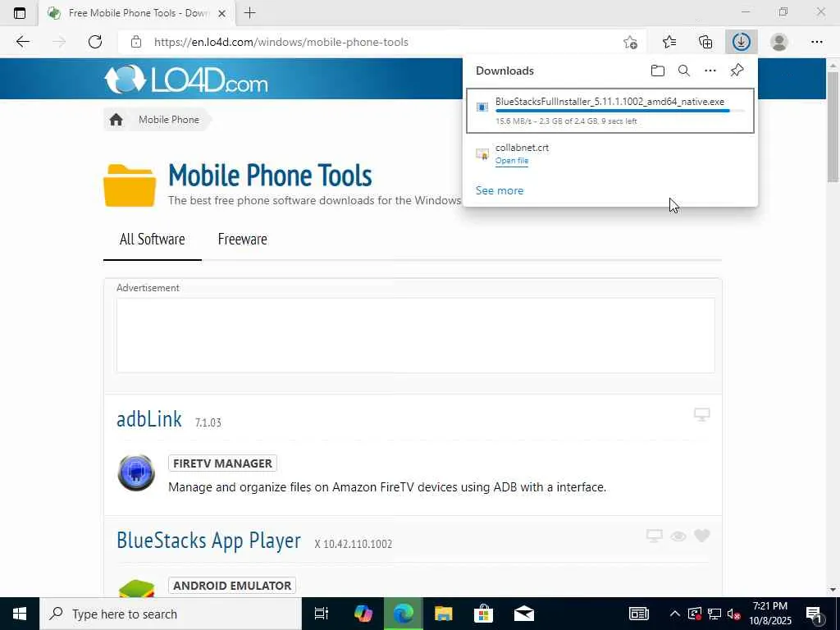The height and width of the screenshot is (630, 840).
Task: Select the Free Mobile Phone Tools browser tab
Action: [x=137, y=13]
